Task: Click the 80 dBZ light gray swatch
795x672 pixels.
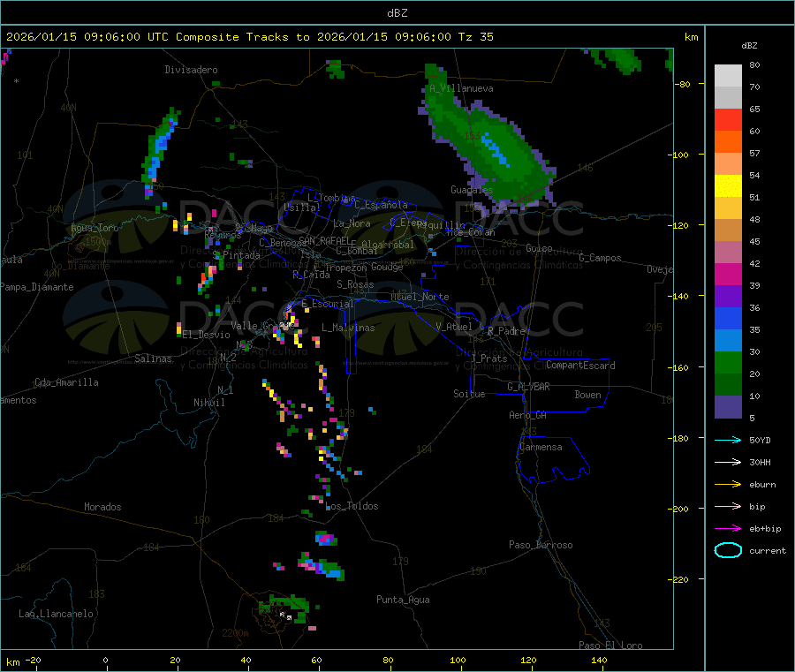Action: coord(728,76)
